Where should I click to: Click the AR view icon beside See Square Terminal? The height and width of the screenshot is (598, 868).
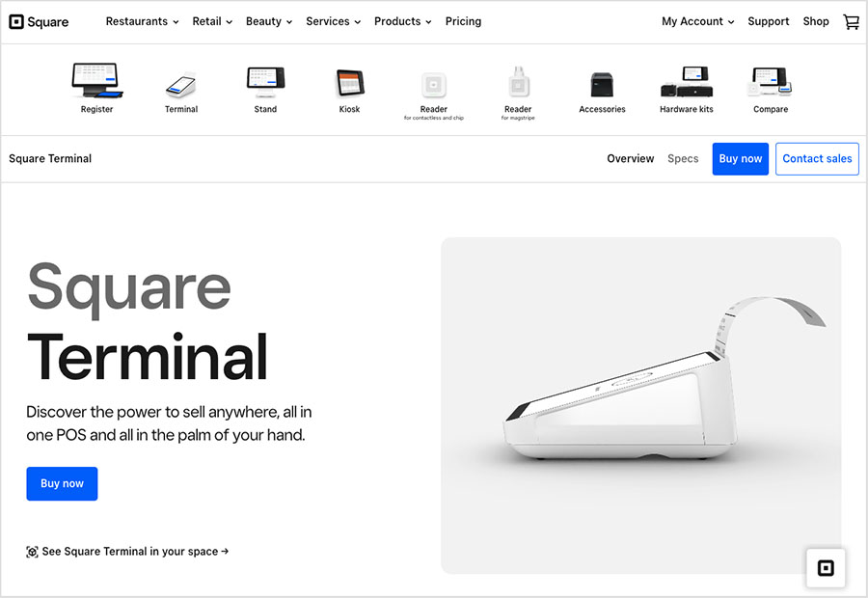pos(32,552)
